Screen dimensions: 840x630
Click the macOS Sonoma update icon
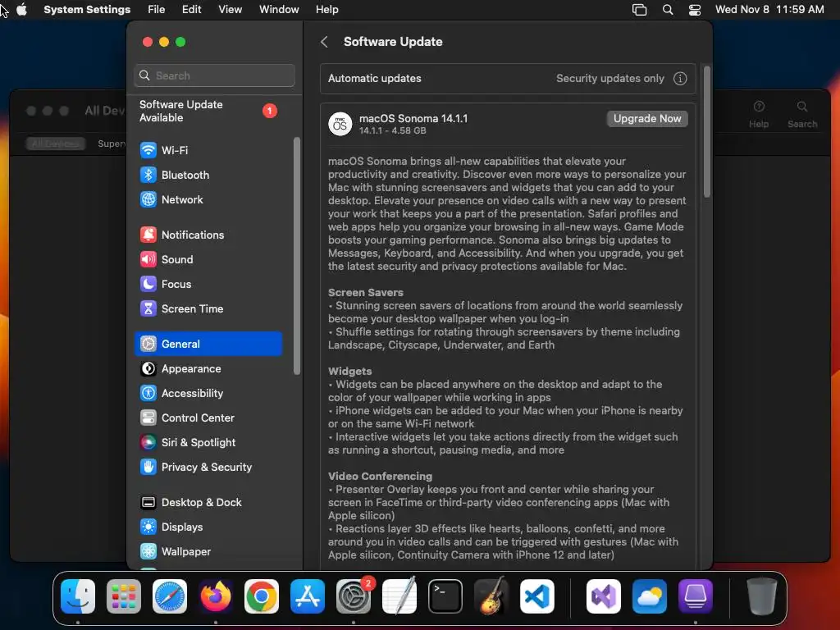coord(340,125)
